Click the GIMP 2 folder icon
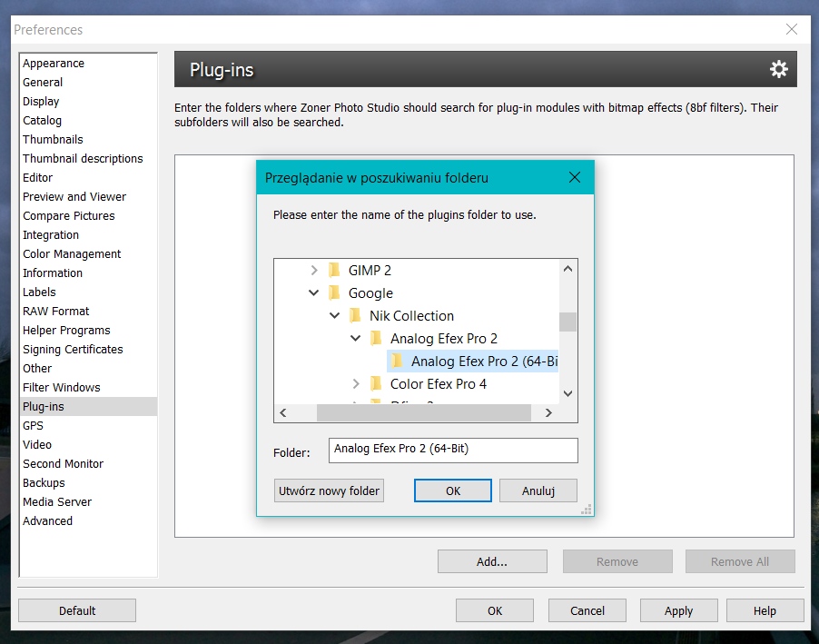Viewport: 819px width, 644px height. (334, 270)
